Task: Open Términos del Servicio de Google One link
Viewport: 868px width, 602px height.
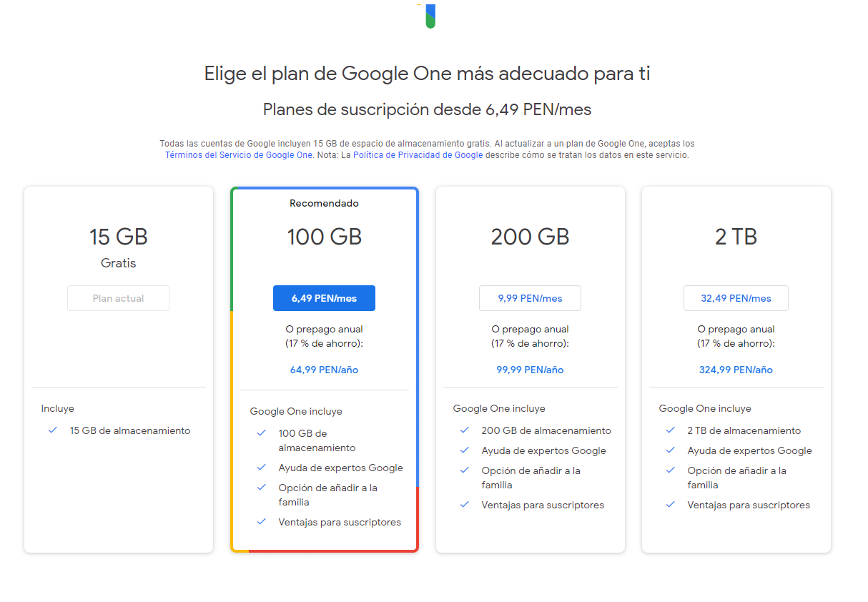Action: tap(239, 155)
